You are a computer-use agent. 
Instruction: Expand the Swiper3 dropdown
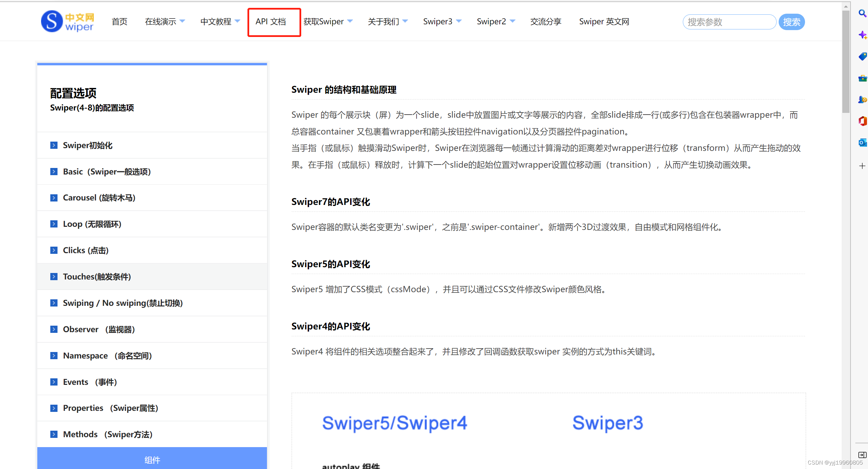click(442, 21)
